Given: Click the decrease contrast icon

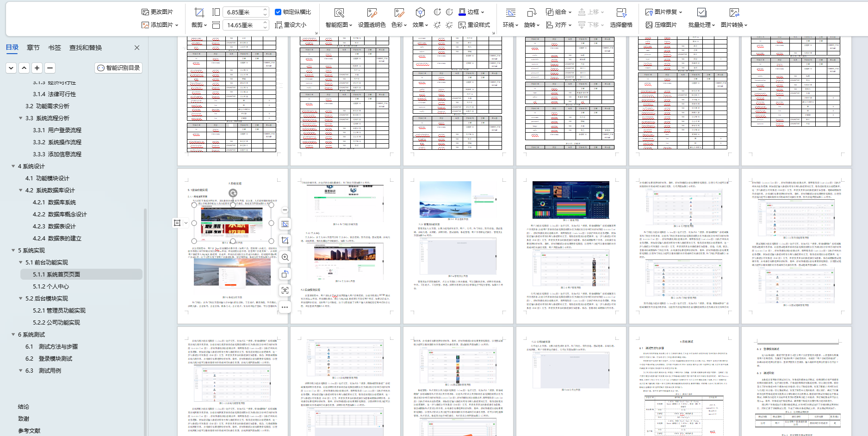Looking at the screenshot, I should tap(449, 12).
